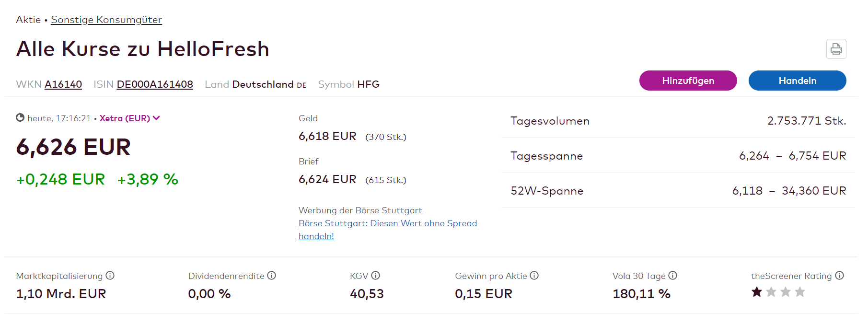This screenshot has height=336, width=868.
Task: Click the clock icon next to the timestamp
Action: [x=20, y=117]
